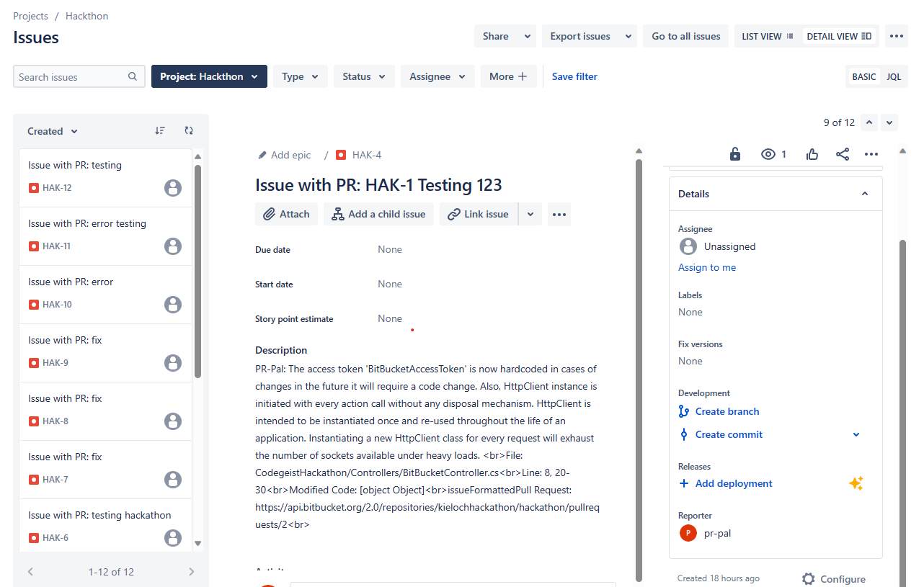Click the search magnifier icon in Search issues

tap(132, 76)
